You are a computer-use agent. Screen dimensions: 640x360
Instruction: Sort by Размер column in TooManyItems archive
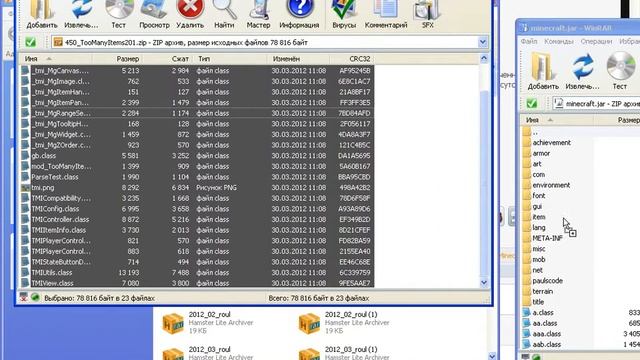[x=117, y=59]
